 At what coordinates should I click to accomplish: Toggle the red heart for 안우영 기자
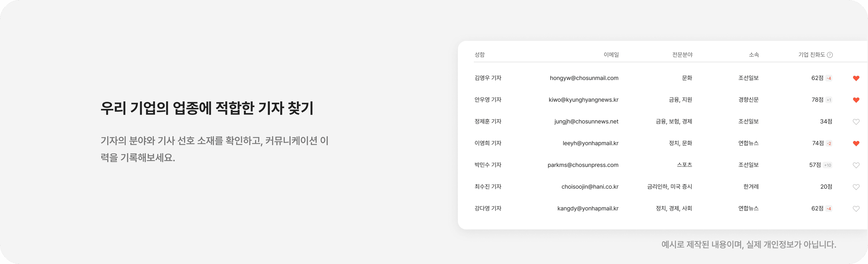pos(856,100)
